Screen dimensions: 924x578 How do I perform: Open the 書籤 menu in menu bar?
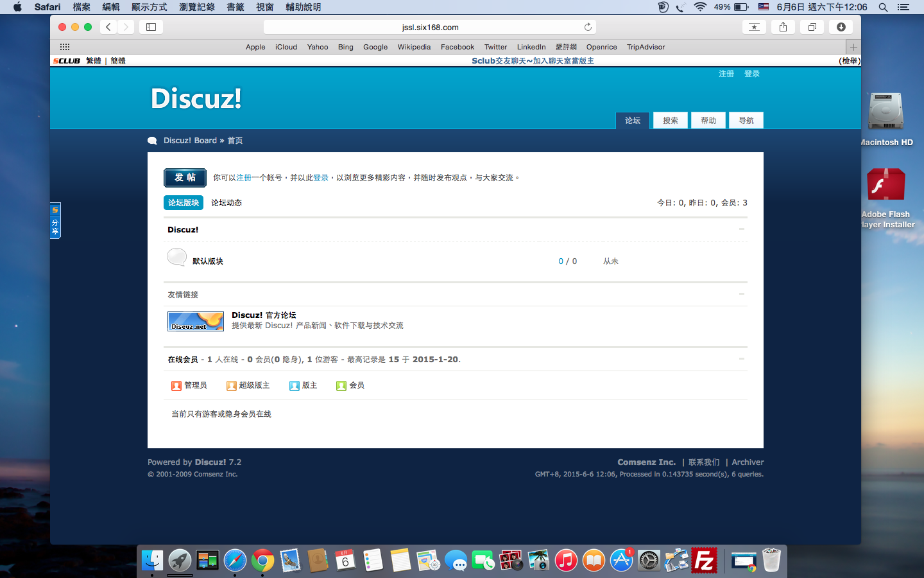point(235,7)
